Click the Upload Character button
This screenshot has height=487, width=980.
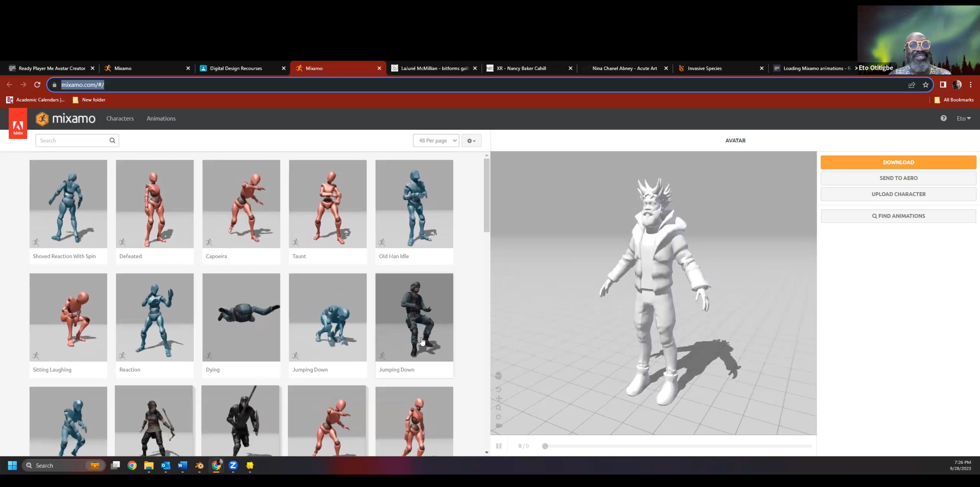click(x=898, y=194)
